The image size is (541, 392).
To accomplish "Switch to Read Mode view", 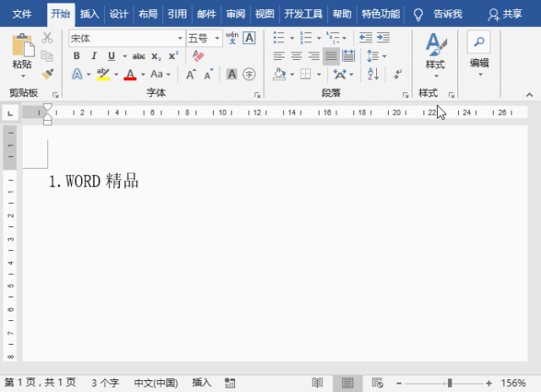I will (318, 383).
